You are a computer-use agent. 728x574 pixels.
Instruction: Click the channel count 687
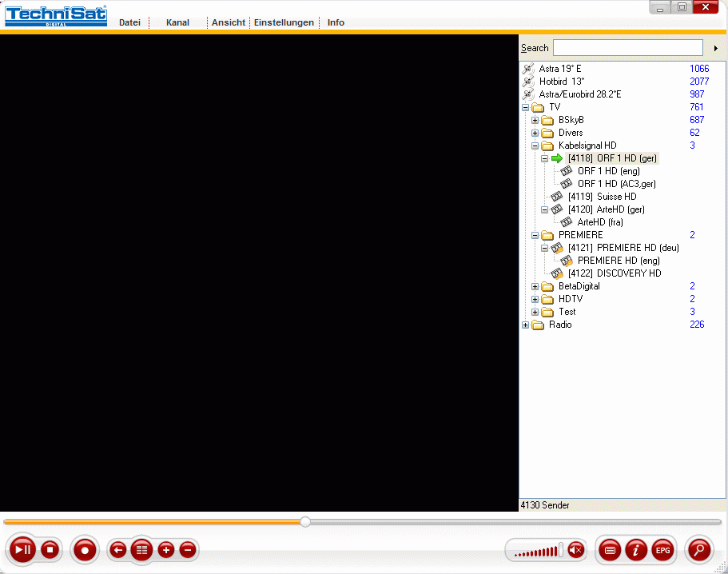coord(697,120)
